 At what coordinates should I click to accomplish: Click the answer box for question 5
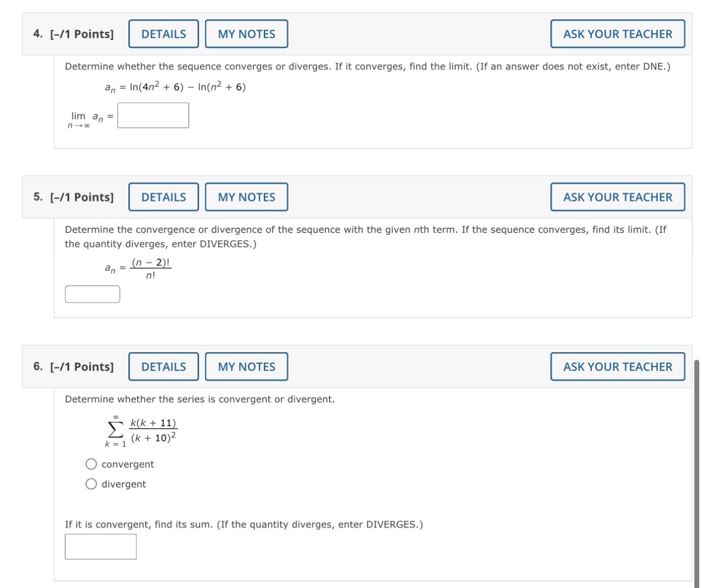92,293
